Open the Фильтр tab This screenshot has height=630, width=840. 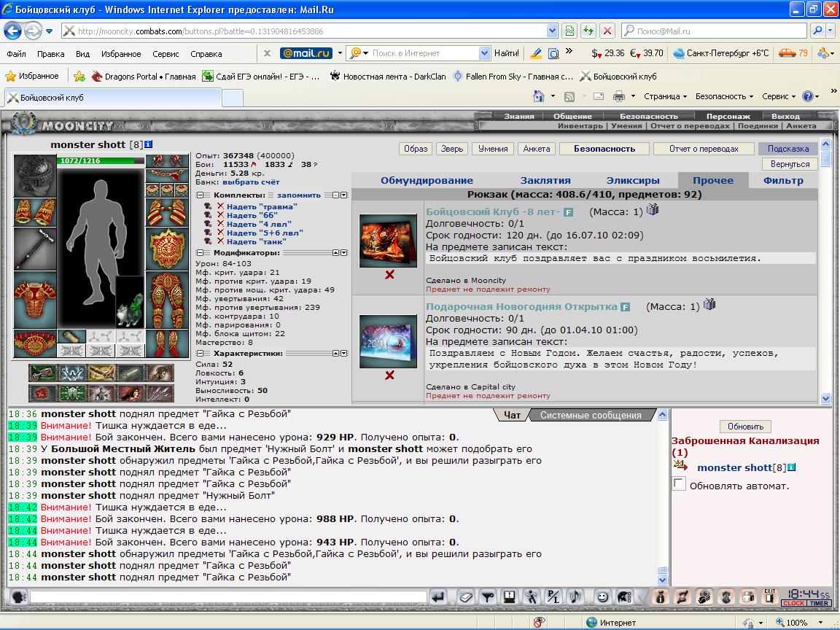pyautogui.click(x=783, y=181)
